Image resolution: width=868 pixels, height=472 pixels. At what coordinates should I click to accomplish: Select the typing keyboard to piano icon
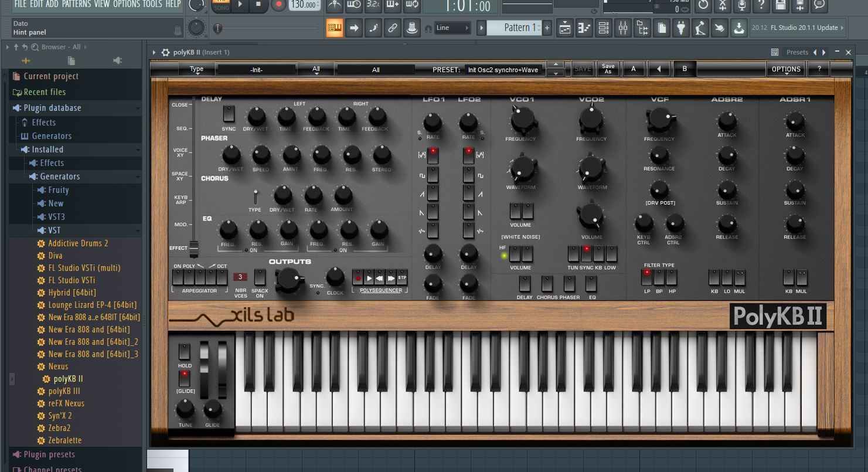click(x=335, y=28)
